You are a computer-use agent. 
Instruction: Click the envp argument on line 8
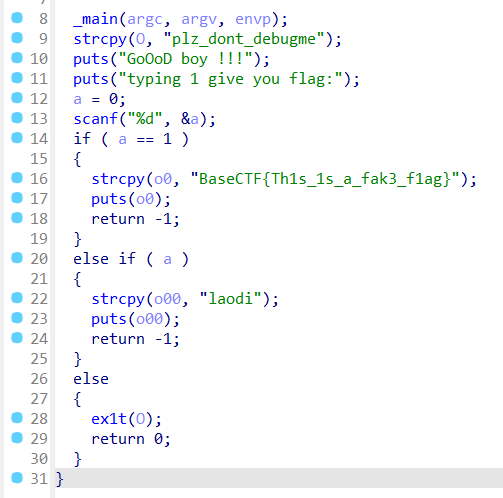click(x=253, y=20)
